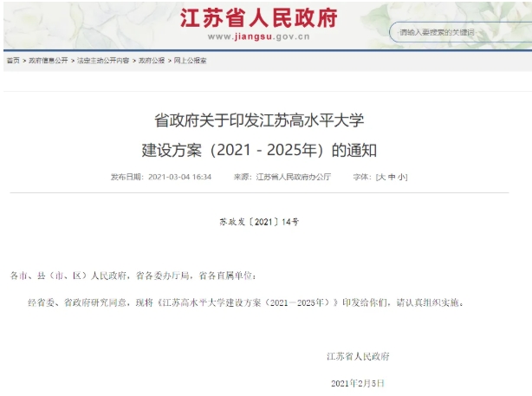
Task: Choose 小 (small) font size
Action: tap(402, 177)
